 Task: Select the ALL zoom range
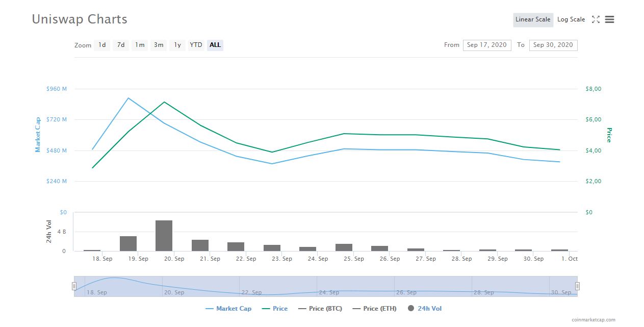coord(215,45)
